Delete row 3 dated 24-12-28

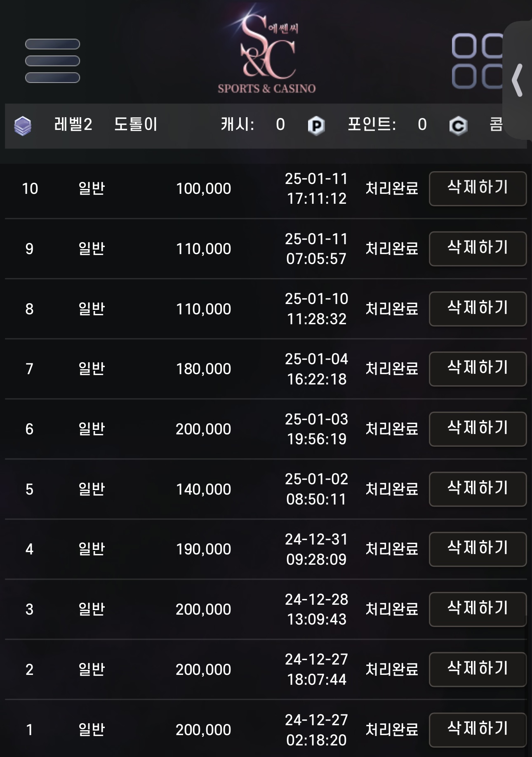point(478,609)
